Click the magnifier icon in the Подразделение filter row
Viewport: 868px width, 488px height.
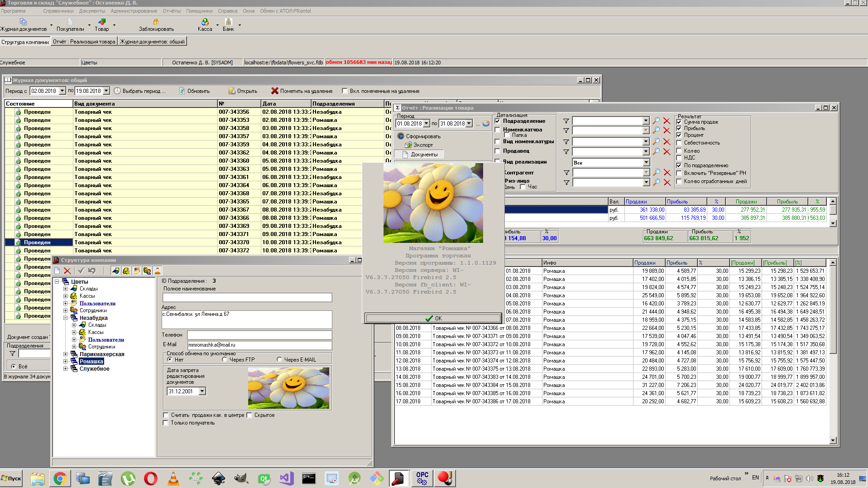(x=656, y=121)
